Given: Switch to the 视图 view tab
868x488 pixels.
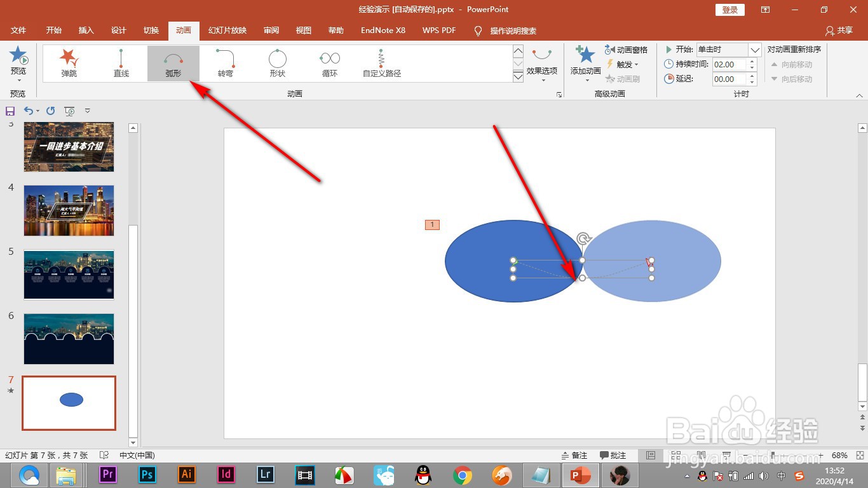Looking at the screenshot, I should pyautogui.click(x=304, y=30).
